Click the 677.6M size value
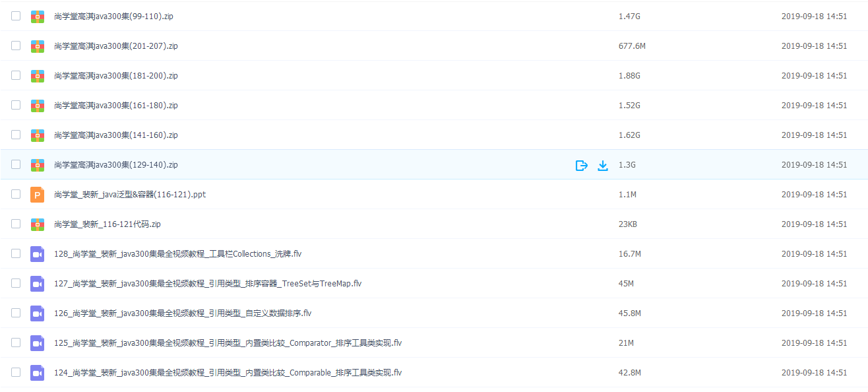 pos(632,46)
